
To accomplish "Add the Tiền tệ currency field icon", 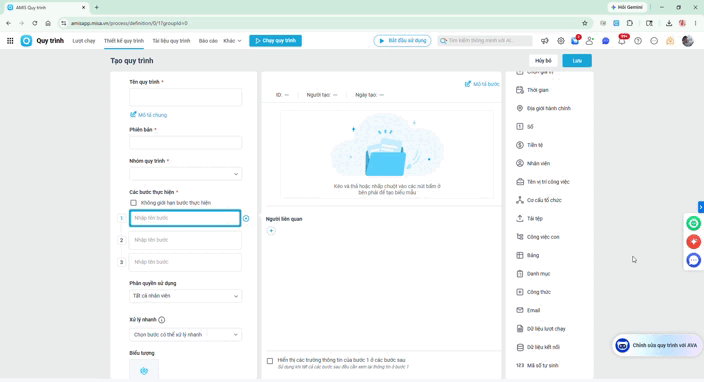I will tap(519, 145).
